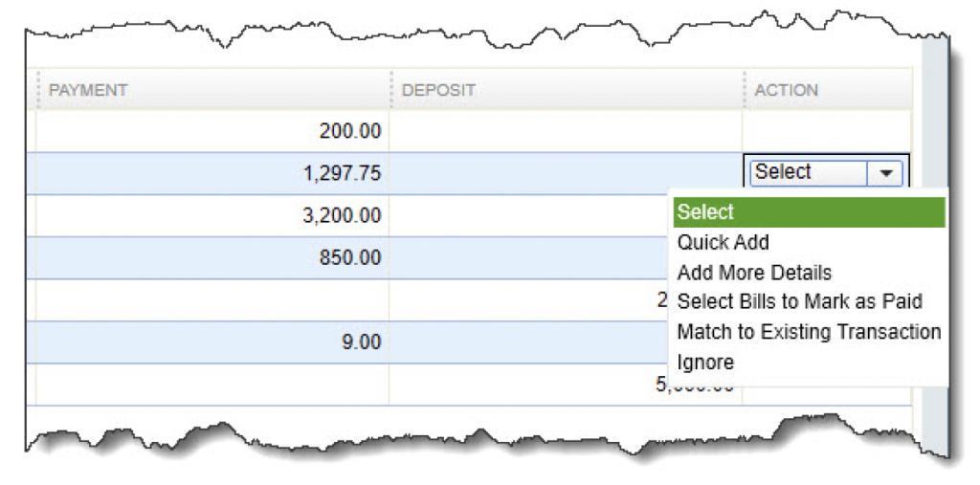
Task: Click Ignore in the action dropdown
Action: (705, 363)
